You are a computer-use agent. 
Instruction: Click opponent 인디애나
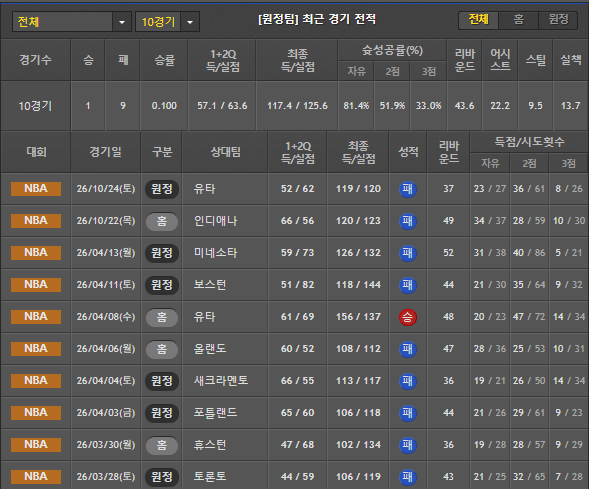pos(216,220)
